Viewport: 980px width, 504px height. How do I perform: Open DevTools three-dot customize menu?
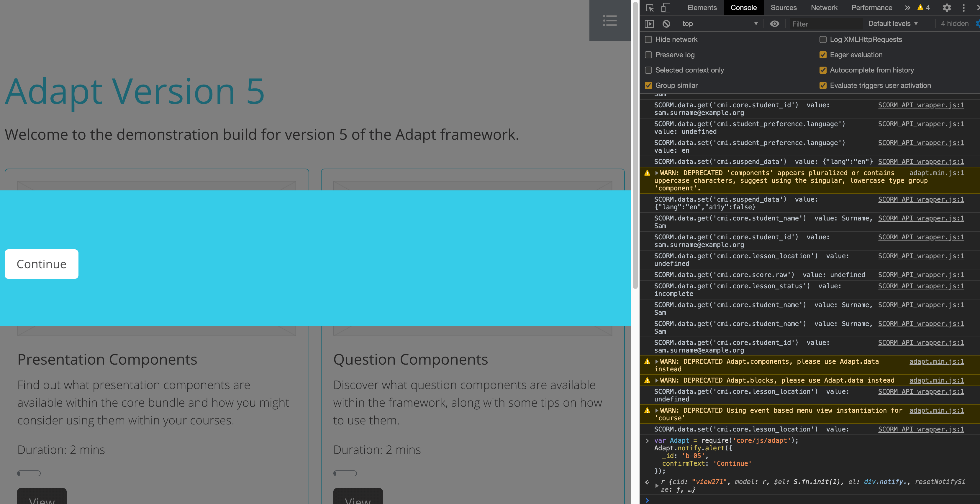click(x=964, y=8)
